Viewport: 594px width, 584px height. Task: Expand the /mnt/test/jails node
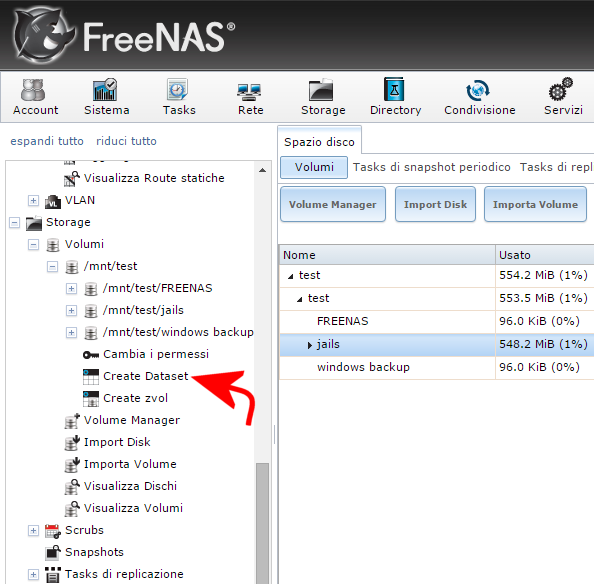[x=71, y=311]
